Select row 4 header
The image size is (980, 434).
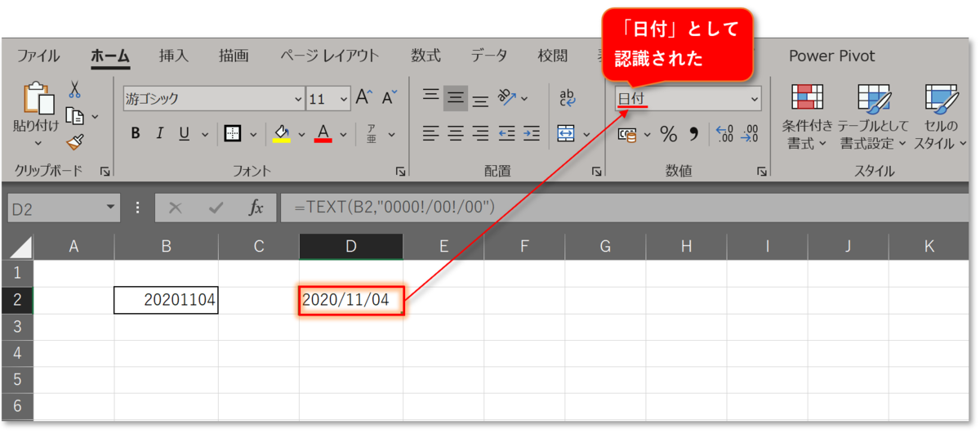pos(17,353)
